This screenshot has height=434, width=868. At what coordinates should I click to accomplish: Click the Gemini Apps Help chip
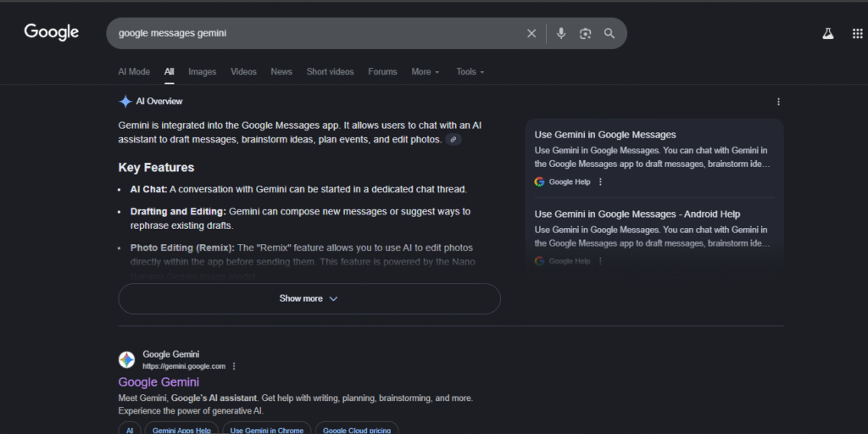pos(181,430)
